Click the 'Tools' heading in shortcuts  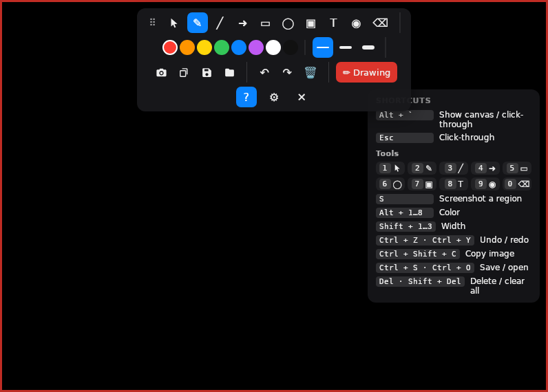[x=387, y=153]
